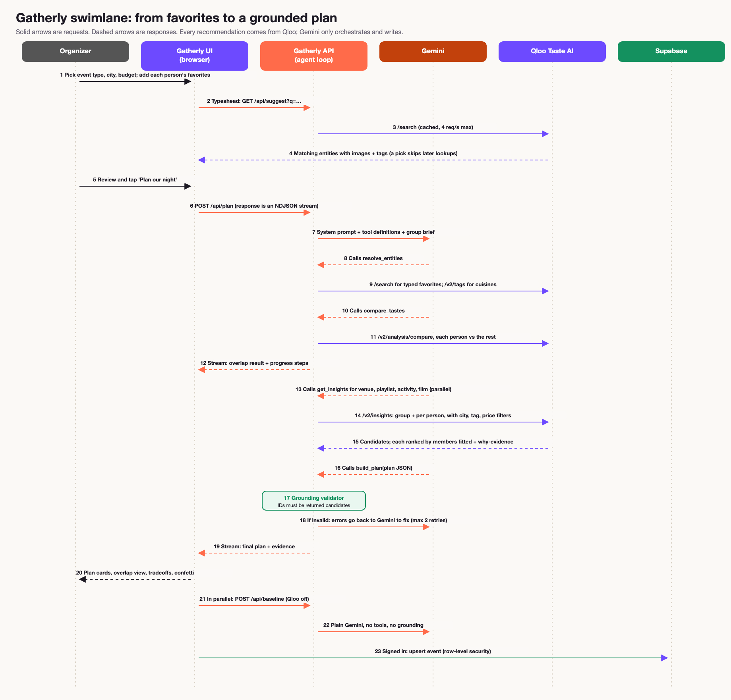
Task: Click the "11 /v2/analysis/compare" step label
Action: coord(433,337)
